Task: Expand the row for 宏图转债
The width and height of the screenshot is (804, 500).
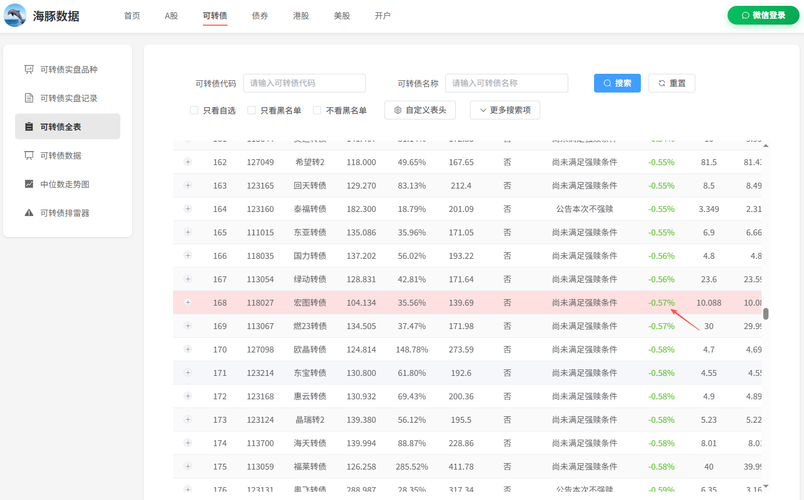Action: [187, 302]
